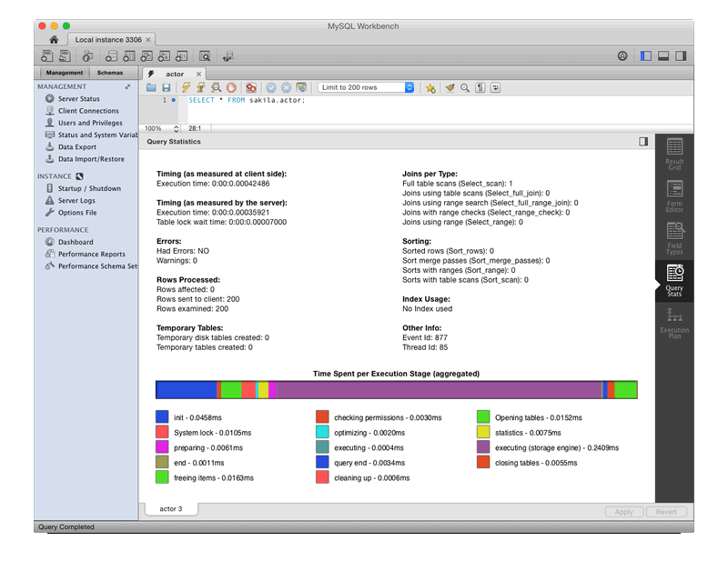The width and height of the screenshot is (728, 581).
Task: Create a new stored procedure icon
Action: 164,56
